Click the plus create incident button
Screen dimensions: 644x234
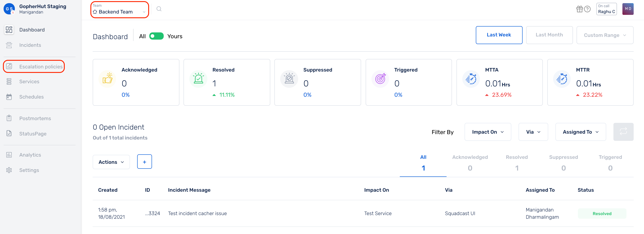point(144,162)
